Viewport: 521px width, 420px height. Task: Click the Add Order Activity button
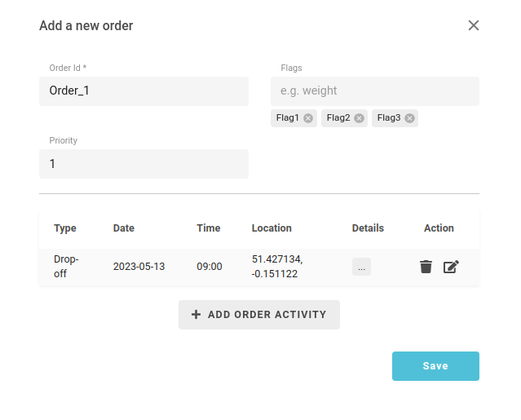coord(259,315)
